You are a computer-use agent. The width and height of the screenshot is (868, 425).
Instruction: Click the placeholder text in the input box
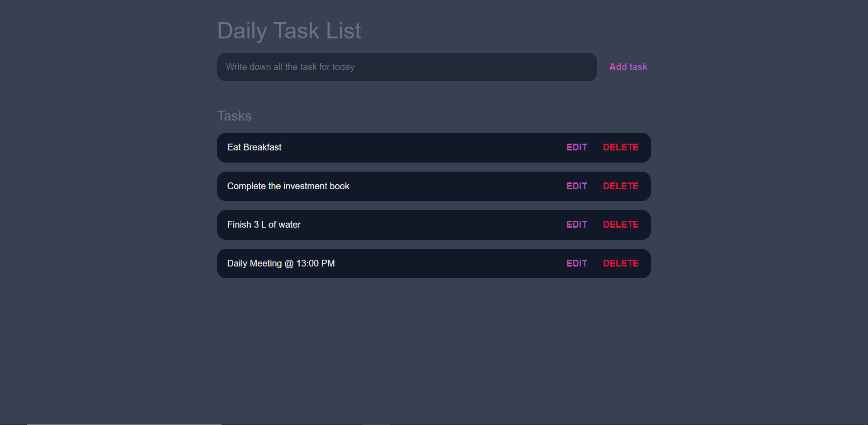(x=290, y=67)
